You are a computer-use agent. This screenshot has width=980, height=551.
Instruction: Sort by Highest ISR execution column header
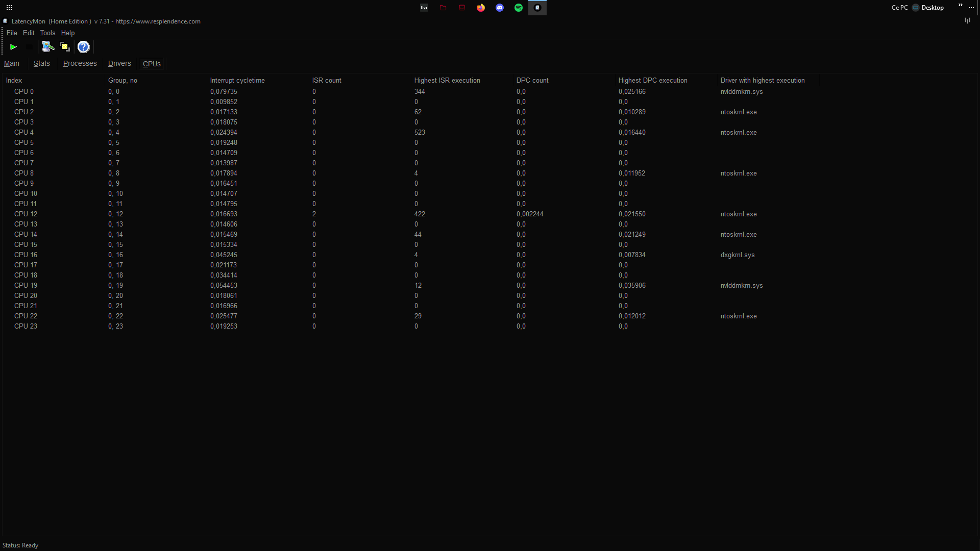click(447, 80)
